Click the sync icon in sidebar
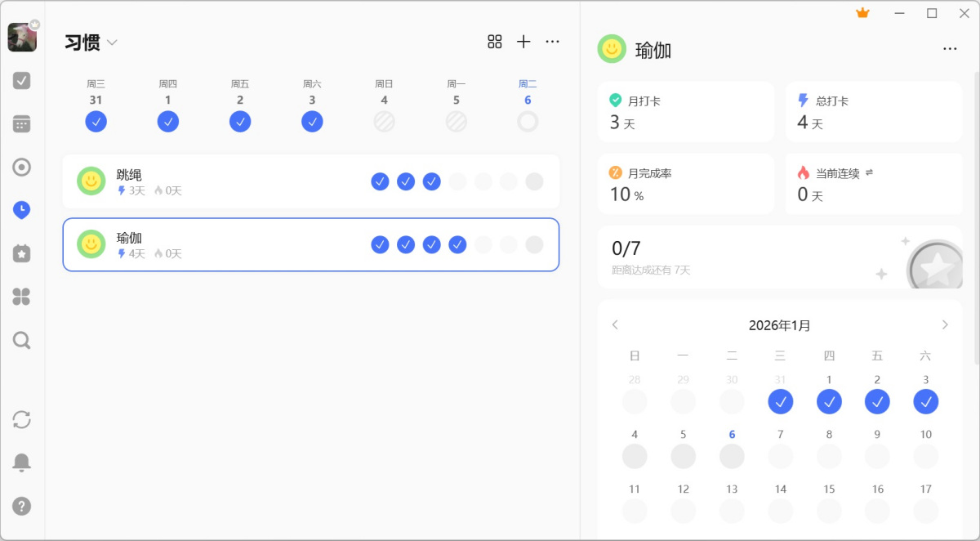This screenshot has width=980, height=541. point(22,419)
